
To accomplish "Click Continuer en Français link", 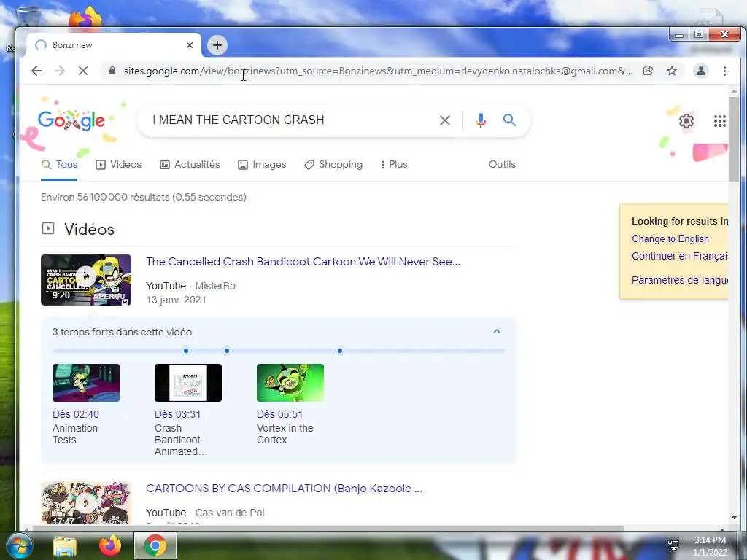I will click(x=679, y=256).
